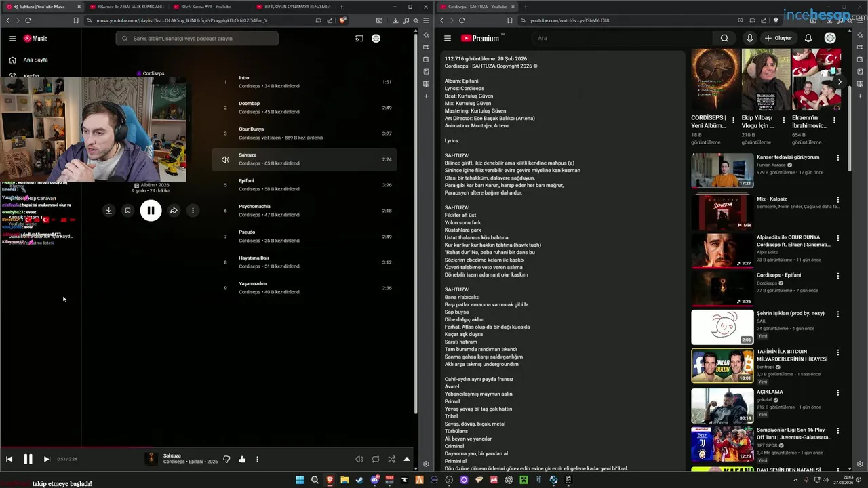Open album more options three-dot menu

[x=193, y=211]
